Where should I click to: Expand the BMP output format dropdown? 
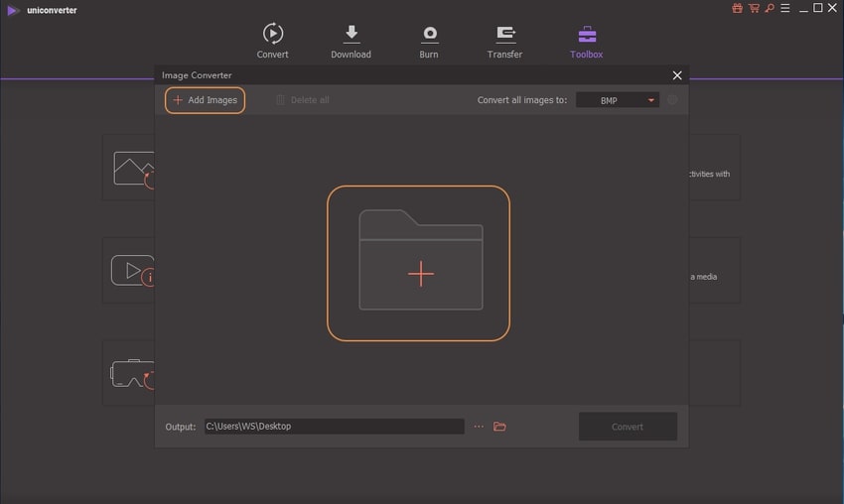[617, 100]
